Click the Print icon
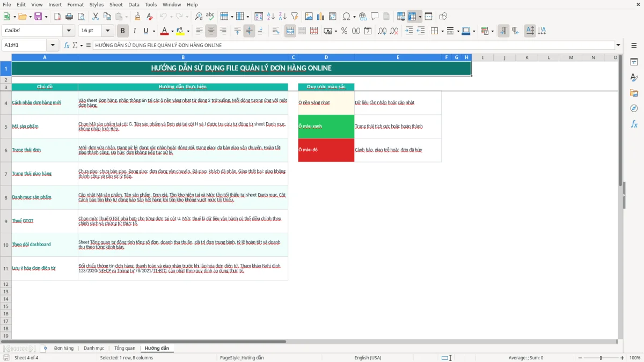The width and height of the screenshot is (644, 362). [69, 17]
